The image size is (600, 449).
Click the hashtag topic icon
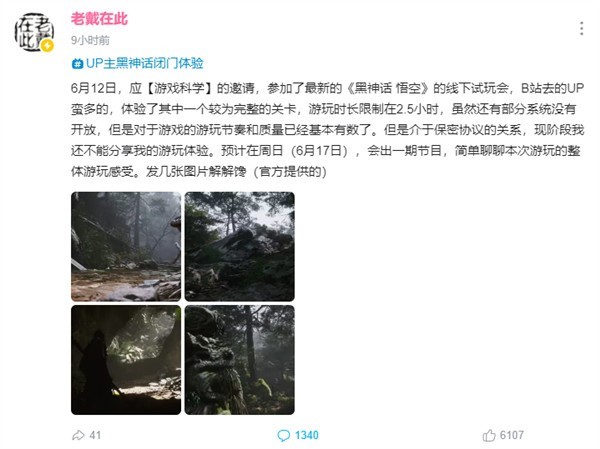(x=77, y=64)
